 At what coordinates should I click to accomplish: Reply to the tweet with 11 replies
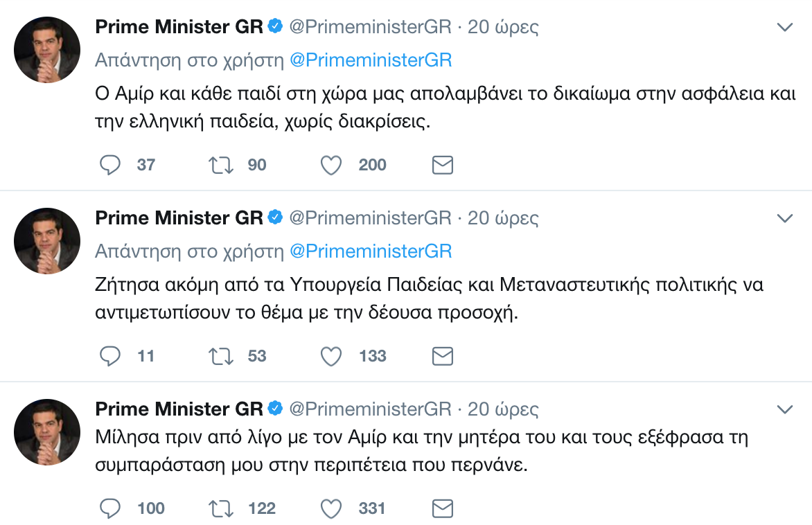click(111, 356)
